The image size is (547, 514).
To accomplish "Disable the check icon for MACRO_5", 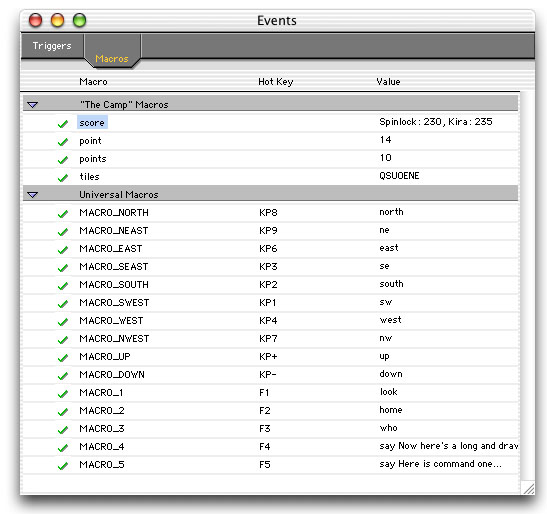I will (x=63, y=465).
